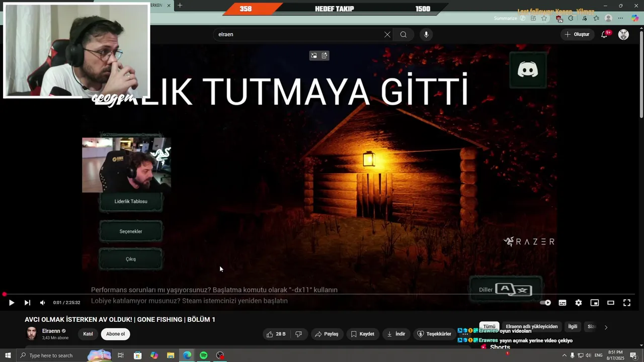The width and height of the screenshot is (644, 362).
Task: Download the video with İndir
Action: [396, 334]
